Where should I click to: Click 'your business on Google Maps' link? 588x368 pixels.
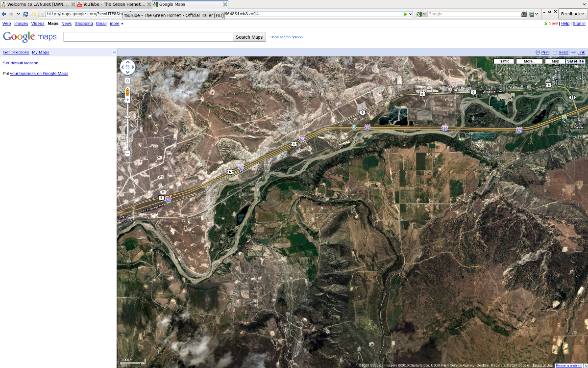click(x=39, y=74)
